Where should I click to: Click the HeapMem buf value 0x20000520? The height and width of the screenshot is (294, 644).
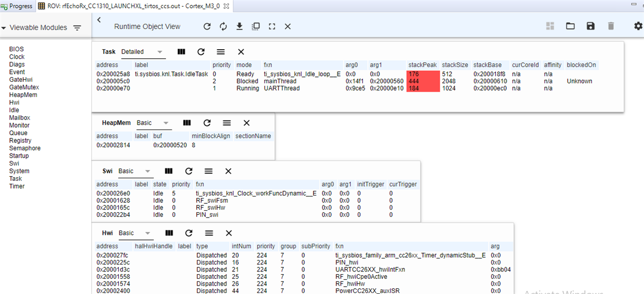170,145
